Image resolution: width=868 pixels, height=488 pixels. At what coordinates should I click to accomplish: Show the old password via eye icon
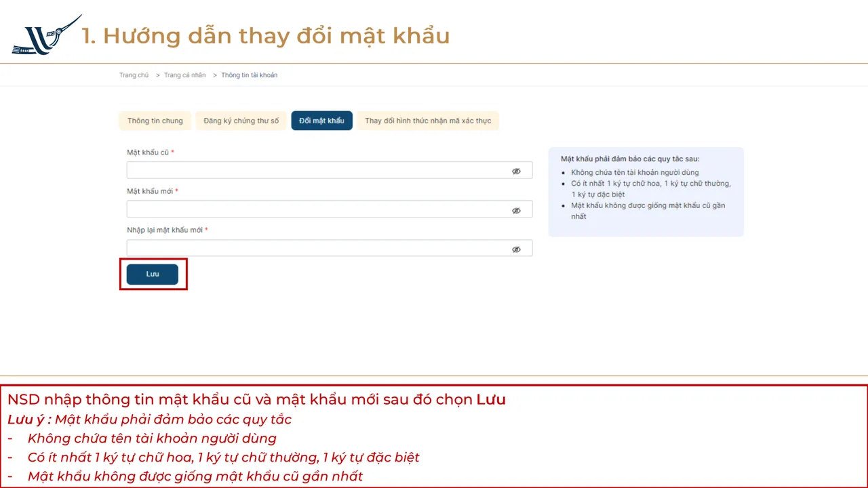[x=516, y=171]
